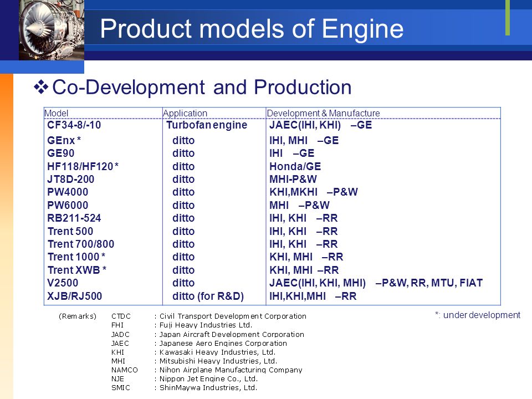Click 'IHI, KHI –RR' in RB211-524 row
Viewport: 532px width, 399px height.
(303, 218)
